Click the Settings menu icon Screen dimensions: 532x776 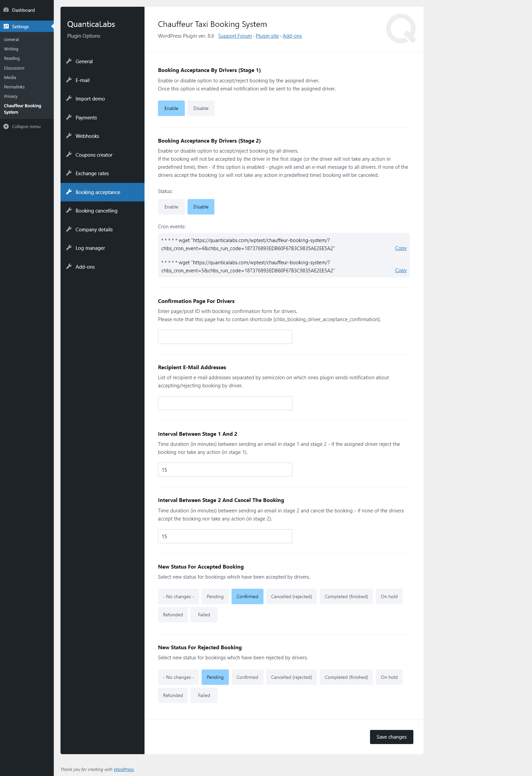pyautogui.click(x=6, y=27)
